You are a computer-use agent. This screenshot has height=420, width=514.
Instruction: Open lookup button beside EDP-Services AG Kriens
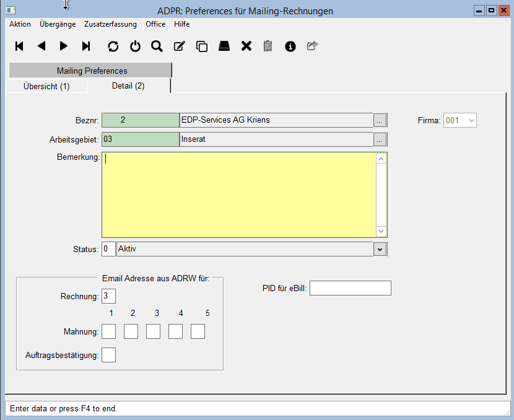[x=380, y=120]
